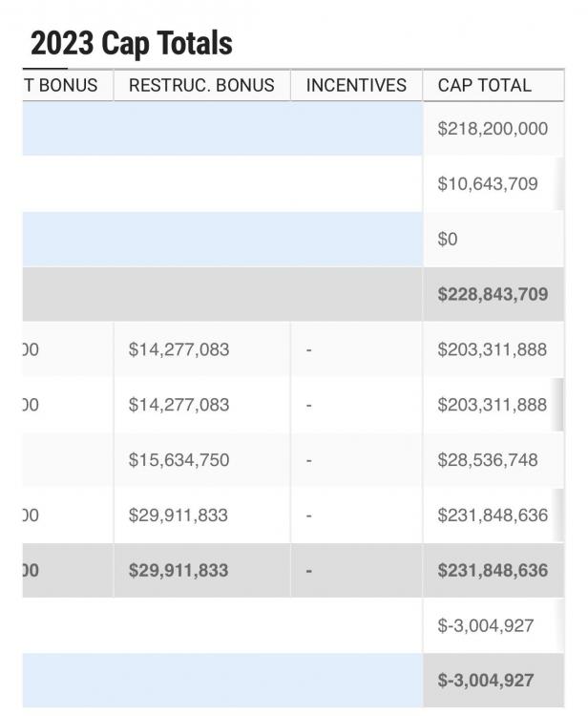
Task: Click the non-bold $29,911,833 restructure bonus cell
Action: [x=178, y=516]
